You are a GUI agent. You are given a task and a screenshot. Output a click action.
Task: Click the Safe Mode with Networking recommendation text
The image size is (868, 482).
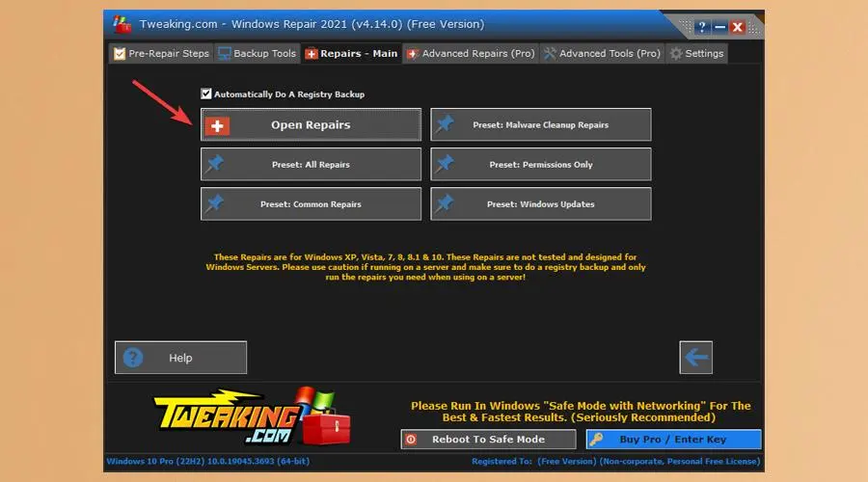581,412
